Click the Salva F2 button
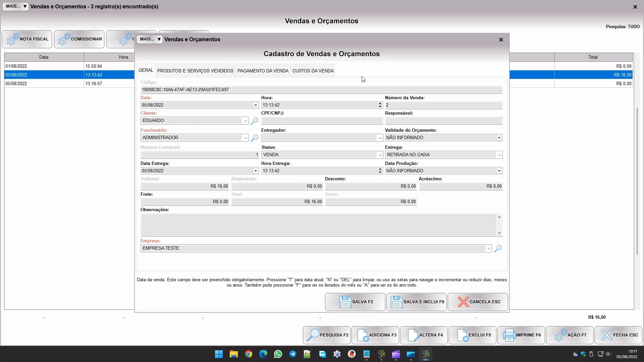 click(355, 302)
